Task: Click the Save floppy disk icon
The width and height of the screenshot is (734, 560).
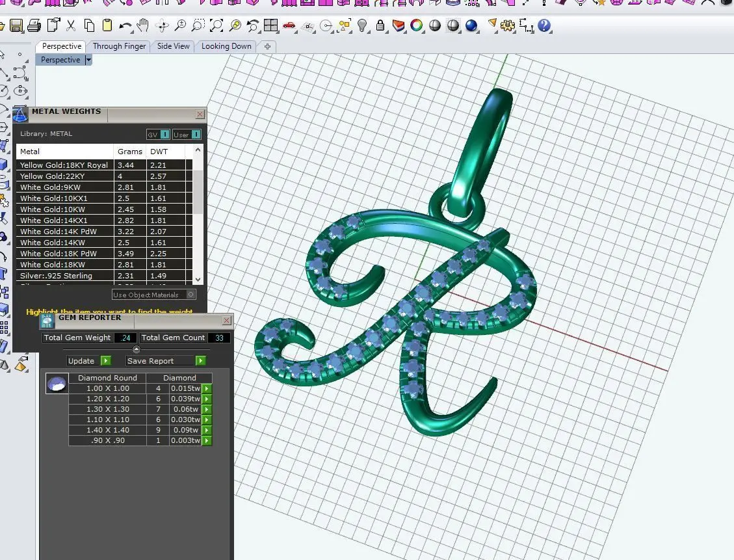Action: pos(16,25)
